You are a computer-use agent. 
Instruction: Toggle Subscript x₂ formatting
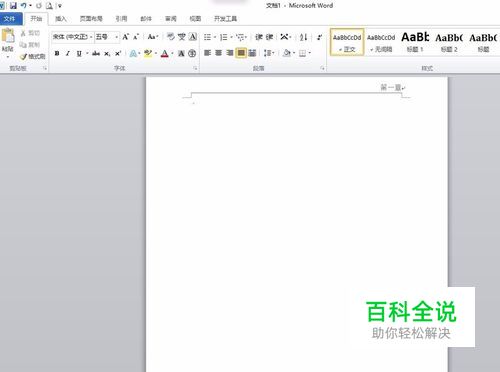[107, 53]
